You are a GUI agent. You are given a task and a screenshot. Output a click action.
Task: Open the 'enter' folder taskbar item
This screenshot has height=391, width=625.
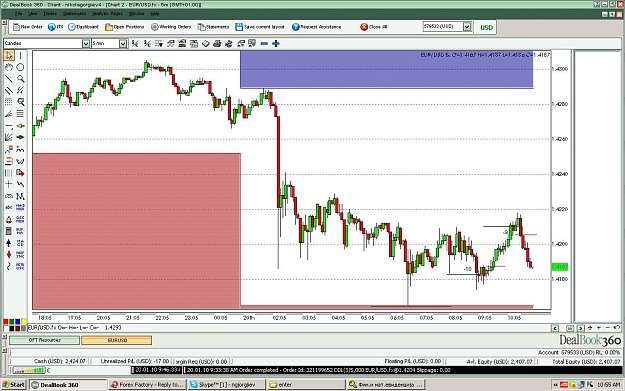306,385
